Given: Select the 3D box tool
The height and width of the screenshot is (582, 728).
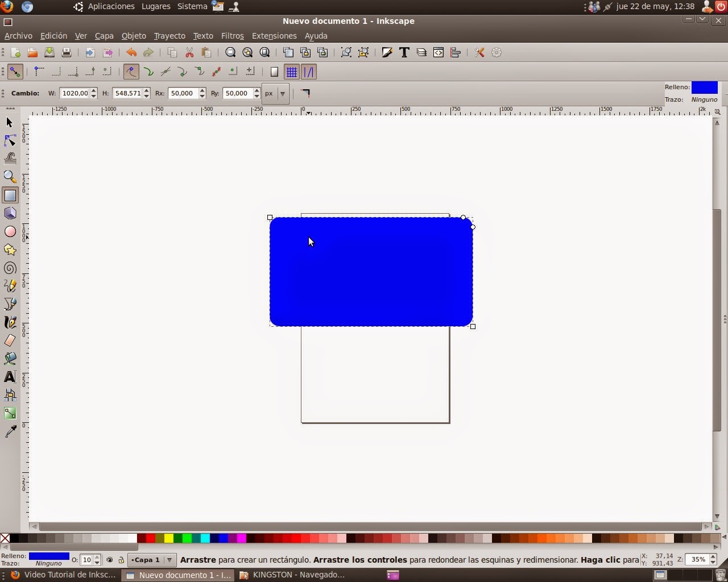Looking at the screenshot, I should click(10, 213).
